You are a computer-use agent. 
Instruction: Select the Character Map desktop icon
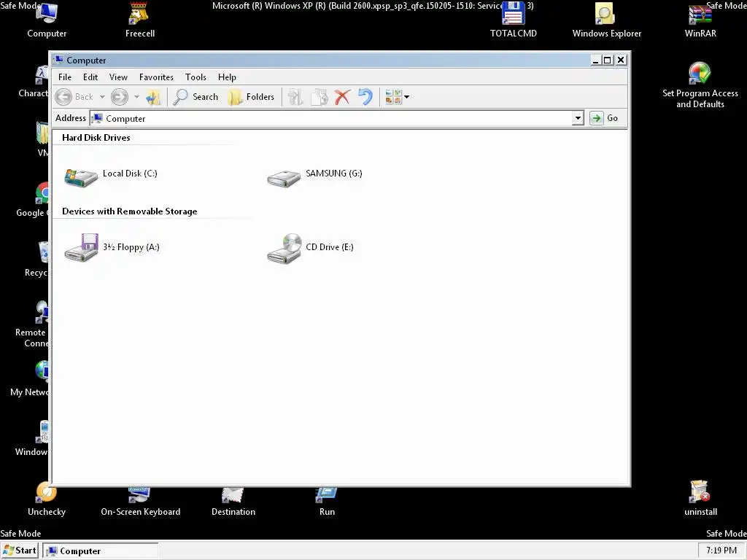pyautogui.click(x=34, y=82)
